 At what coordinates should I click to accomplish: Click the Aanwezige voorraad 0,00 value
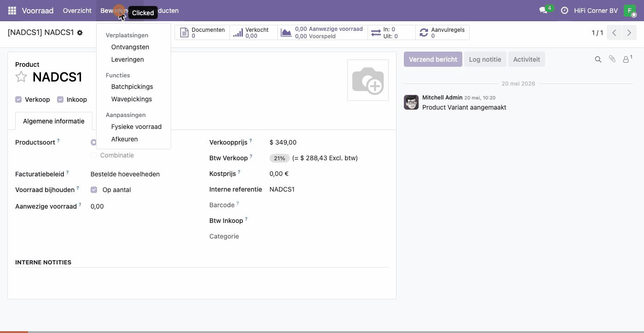[x=97, y=206]
